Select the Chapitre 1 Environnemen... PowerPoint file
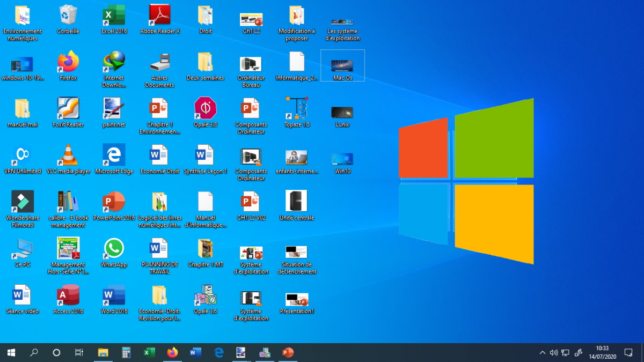The width and height of the screenshot is (644, 362). [x=159, y=116]
